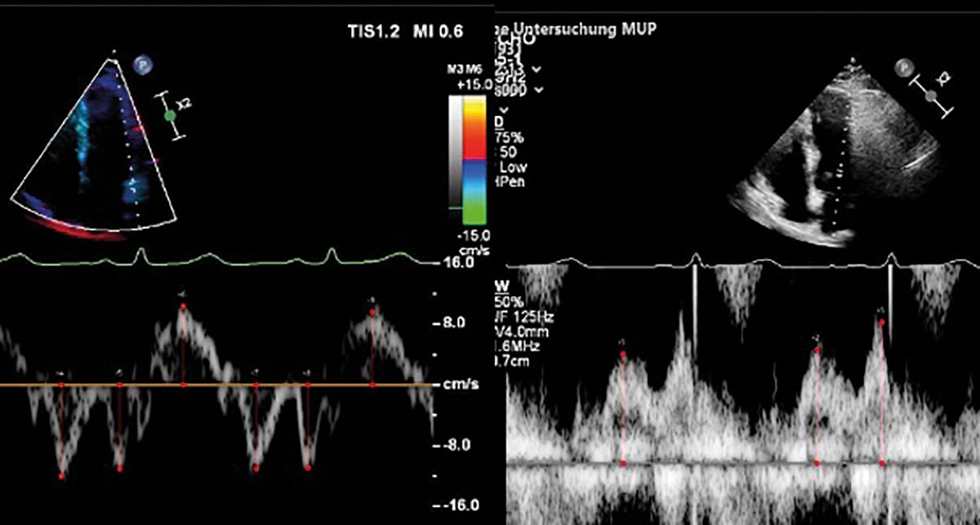Screen dimensions: 980x525
Task: Click the P probe orientation marker on right image
Action: click(x=902, y=67)
